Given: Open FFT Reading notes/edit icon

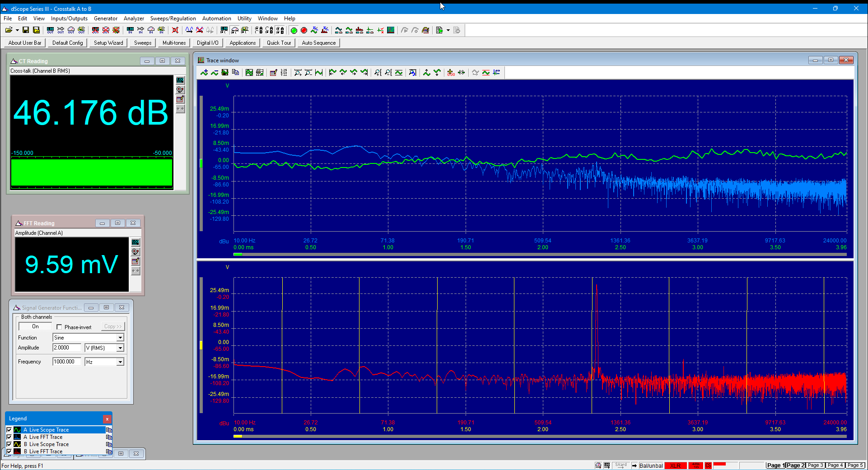Looking at the screenshot, I should (x=135, y=261).
